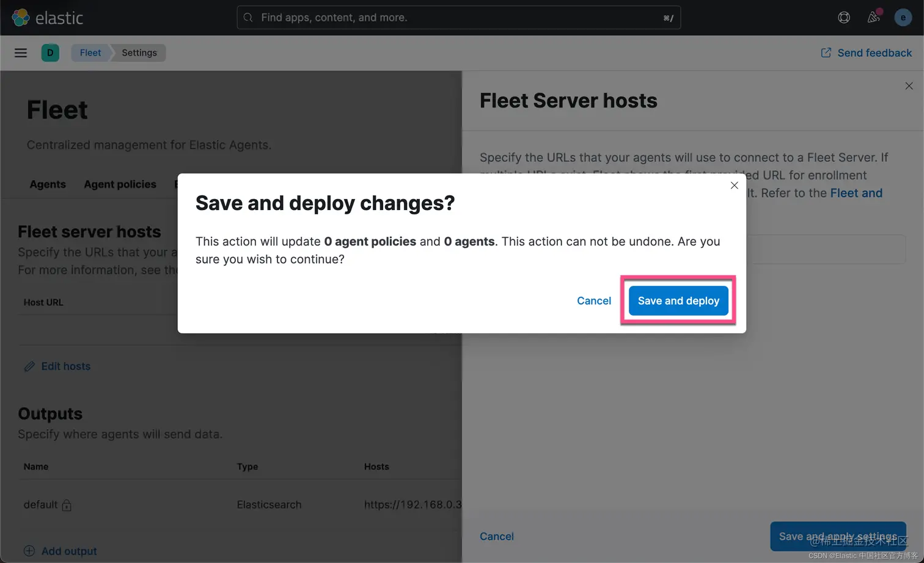Screen dimensions: 924x563
Task: Open the Fleet and link in flyout
Action: tap(856, 193)
